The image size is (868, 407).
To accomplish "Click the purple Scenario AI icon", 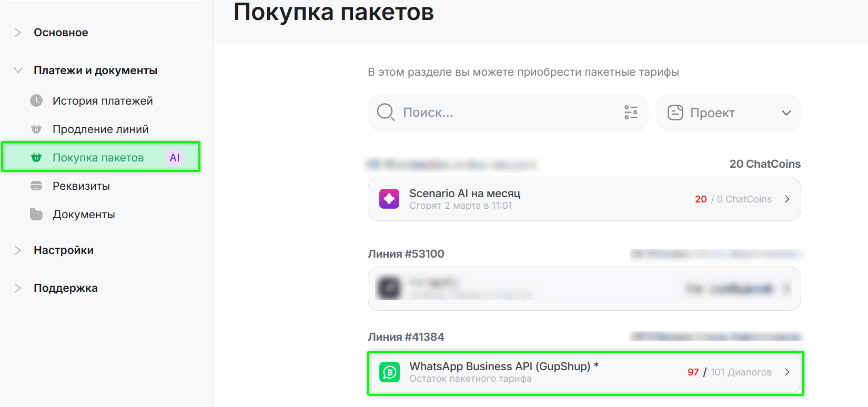I will coord(389,199).
